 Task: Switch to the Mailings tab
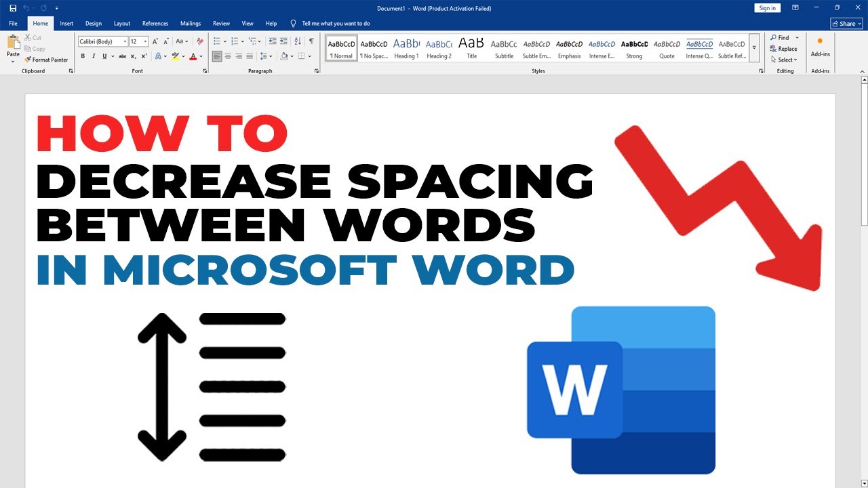pos(191,23)
